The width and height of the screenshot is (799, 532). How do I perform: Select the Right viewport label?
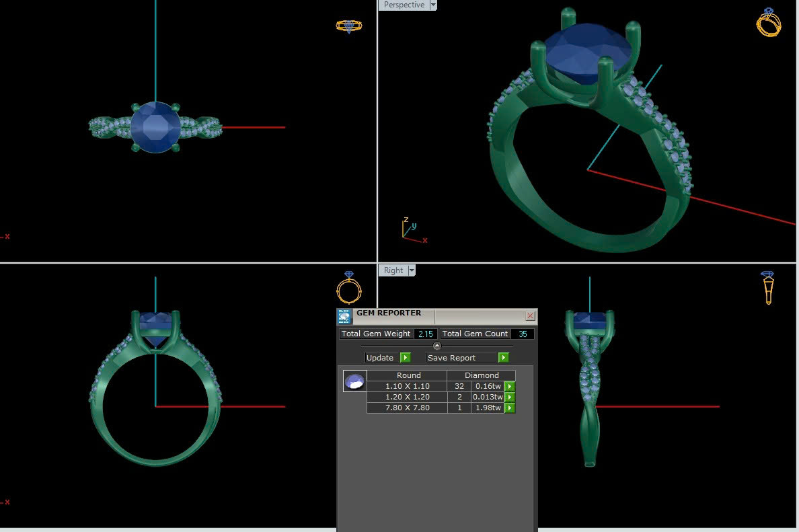tap(393, 270)
